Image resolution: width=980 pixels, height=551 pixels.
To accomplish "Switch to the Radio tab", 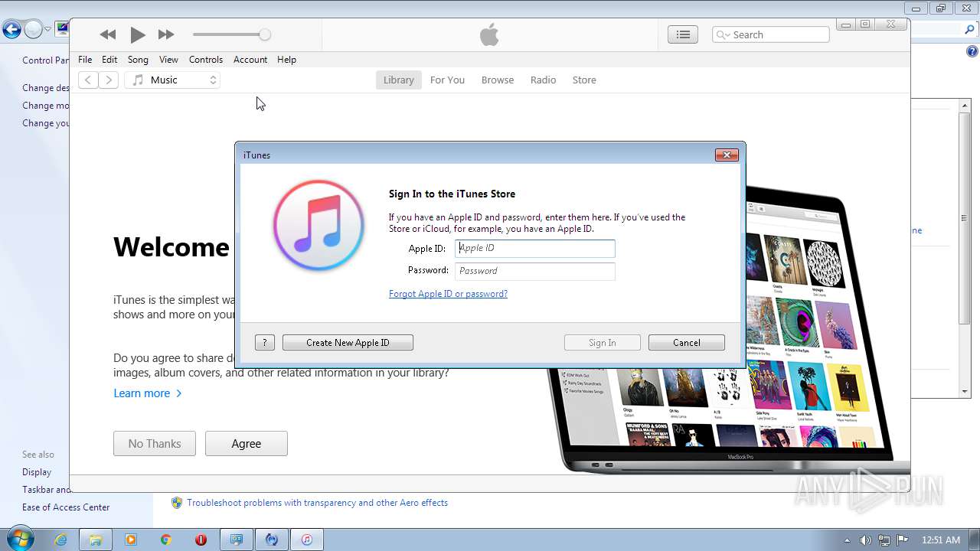I will [x=543, y=80].
